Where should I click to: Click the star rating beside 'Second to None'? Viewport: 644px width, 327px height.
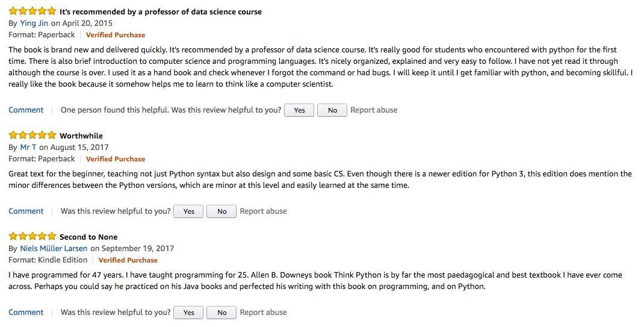33,237
